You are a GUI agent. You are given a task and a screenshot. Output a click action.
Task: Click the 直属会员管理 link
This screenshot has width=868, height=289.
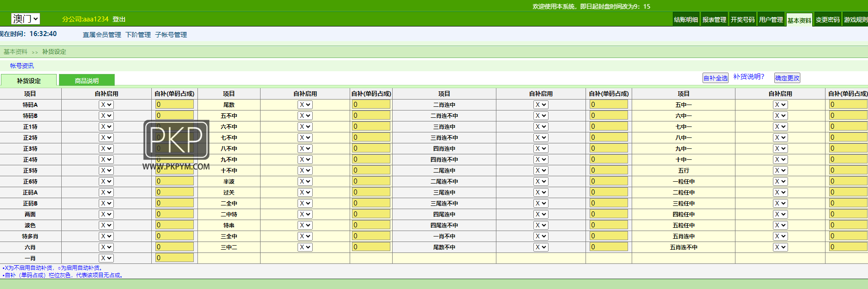102,35
